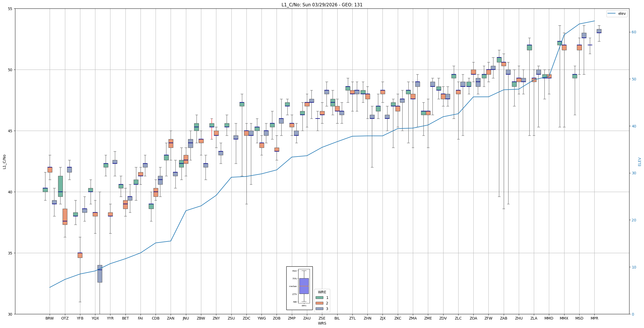Click the green WRE 1 legend swatch
This screenshot has height=328, width=644.
(x=319, y=298)
